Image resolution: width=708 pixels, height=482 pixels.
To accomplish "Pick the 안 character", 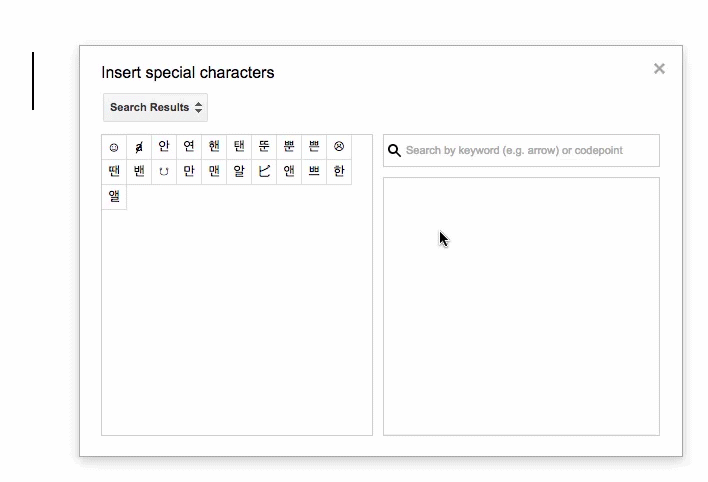I will click(164, 147).
